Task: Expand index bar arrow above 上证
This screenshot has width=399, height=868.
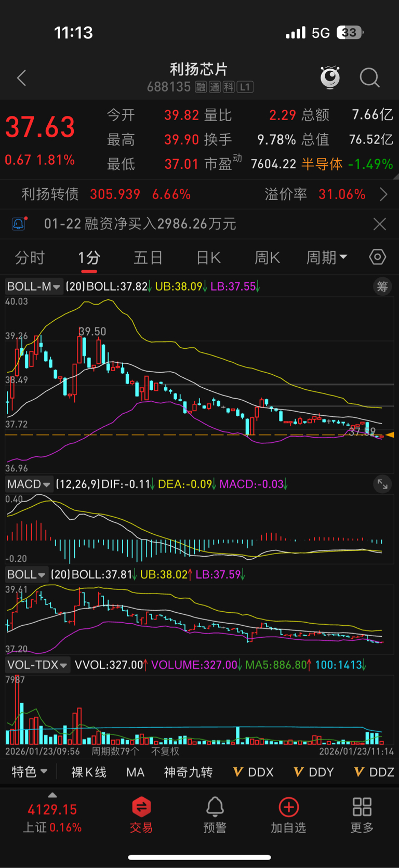Action: pyautogui.click(x=52, y=795)
